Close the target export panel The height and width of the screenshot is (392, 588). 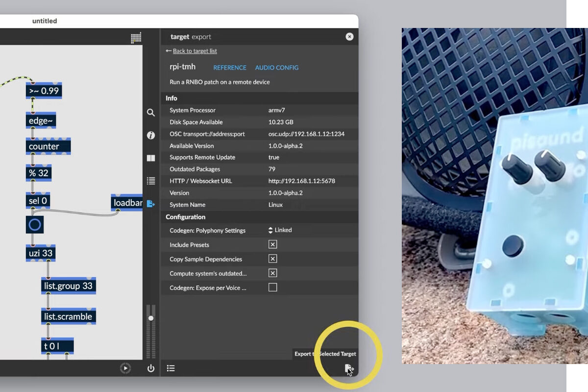[349, 36]
